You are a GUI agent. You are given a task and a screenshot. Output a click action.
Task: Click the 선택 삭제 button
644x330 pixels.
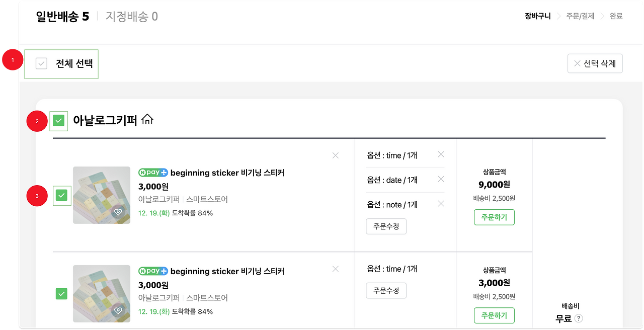click(595, 64)
